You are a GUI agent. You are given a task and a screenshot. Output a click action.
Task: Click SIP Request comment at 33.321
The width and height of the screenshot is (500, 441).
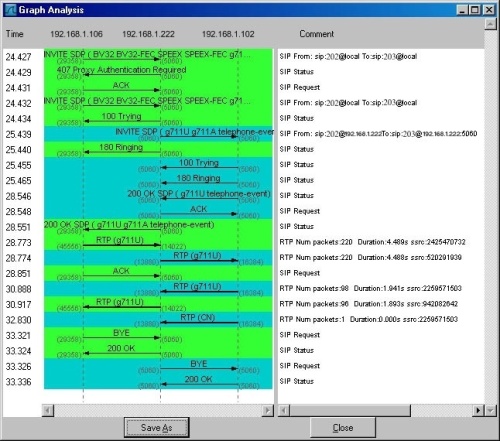coord(300,335)
